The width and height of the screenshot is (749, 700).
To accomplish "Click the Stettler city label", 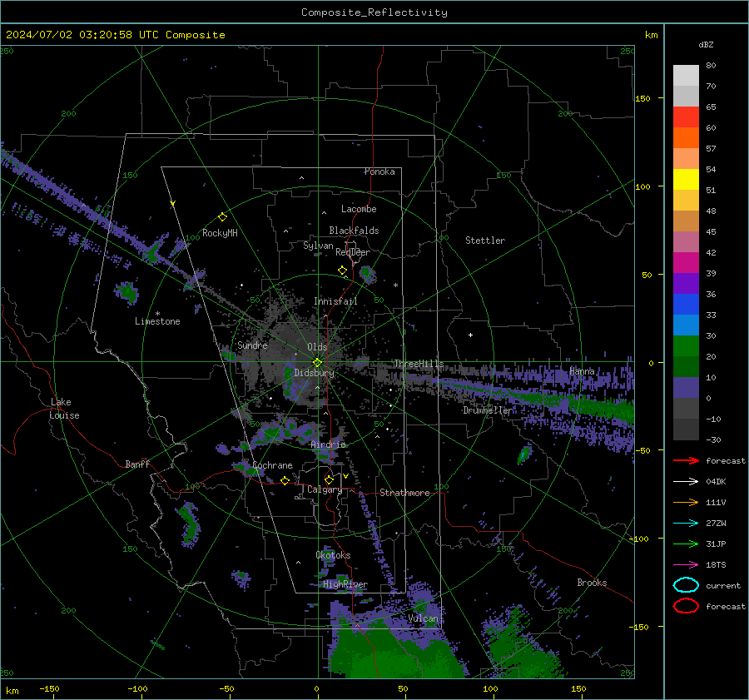I will pyautogui.click(x=485, y=241).
